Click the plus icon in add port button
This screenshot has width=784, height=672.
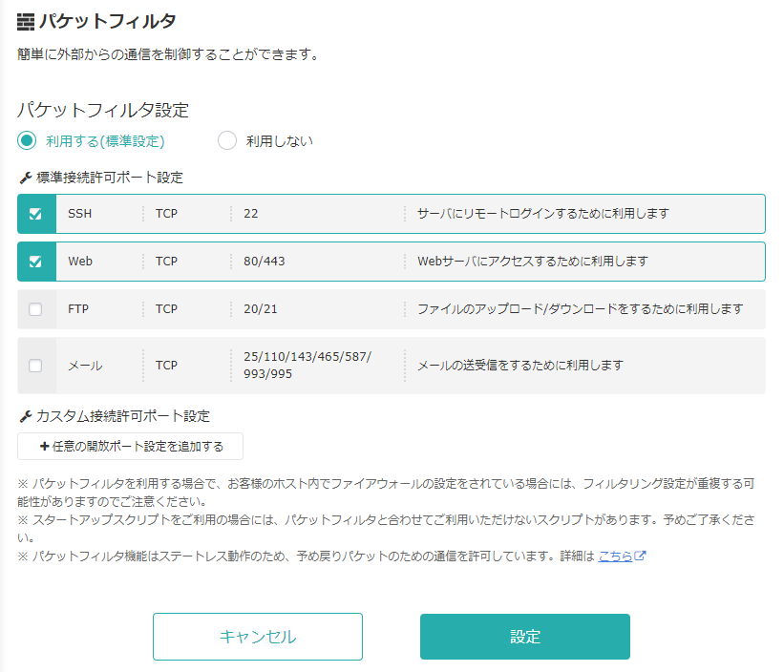coord(45,446)
